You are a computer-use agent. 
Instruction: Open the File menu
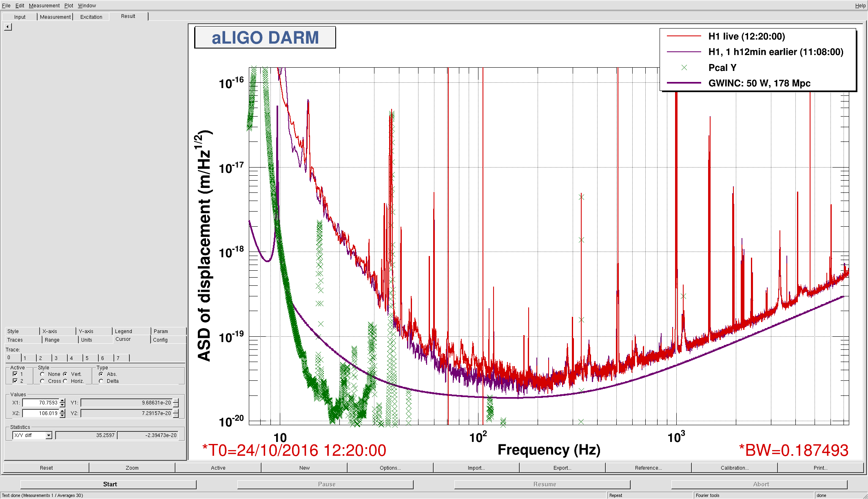point(6,5)
